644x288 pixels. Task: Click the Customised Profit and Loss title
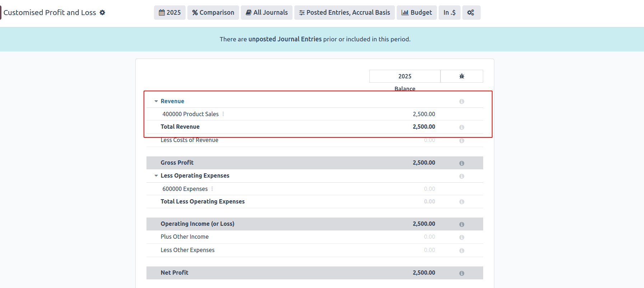50,13
